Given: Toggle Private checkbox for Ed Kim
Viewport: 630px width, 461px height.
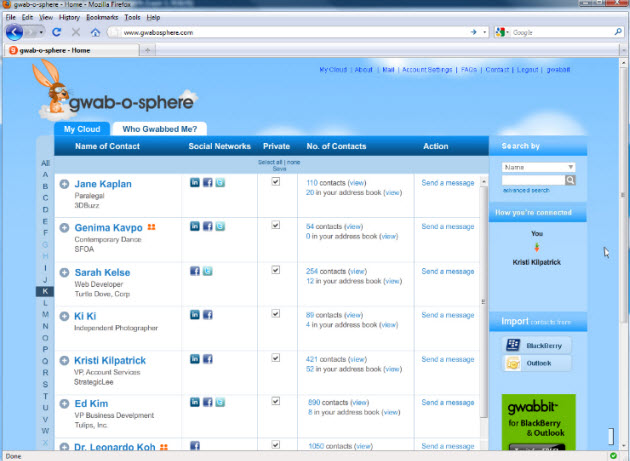Looking at the screenshot, I should (x=276, y=401).
